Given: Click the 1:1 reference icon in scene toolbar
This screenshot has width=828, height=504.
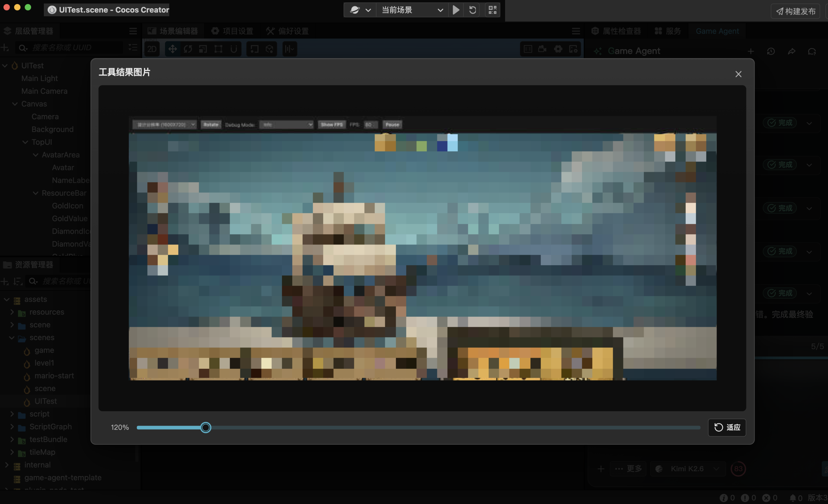Looking at the screenshot, I should point(528,49).
